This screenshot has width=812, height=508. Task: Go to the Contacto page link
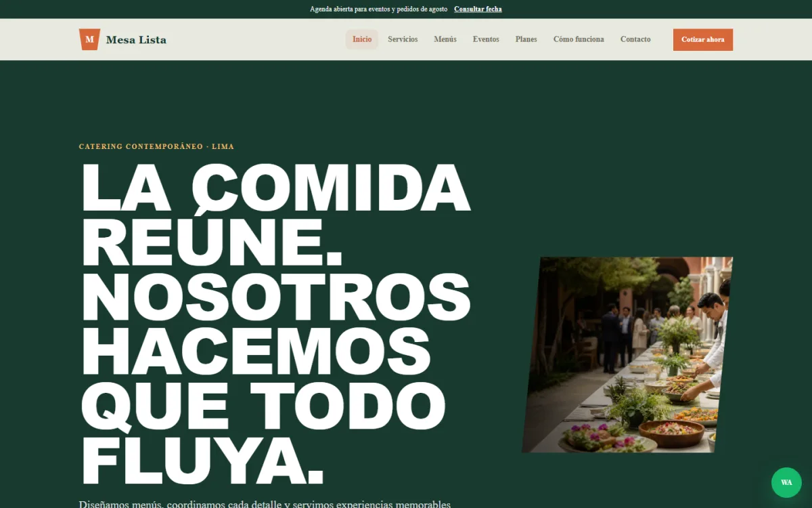coord(635,39)
